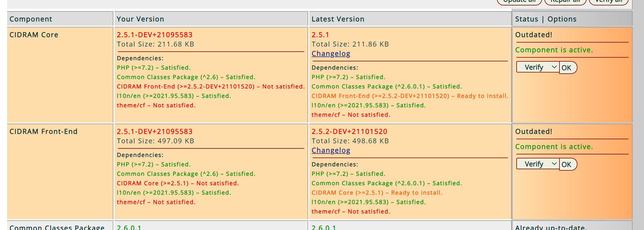Select the Total Size: 497.09 KB text
The height and width of the screenshot is (230, 644).
point(155,141)
